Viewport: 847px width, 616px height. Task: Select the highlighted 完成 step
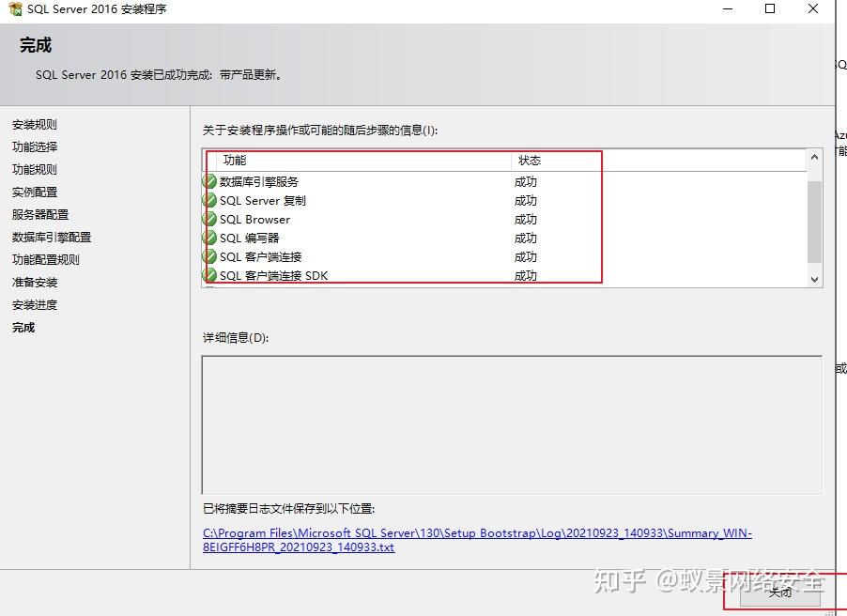[x=28, y=327]
